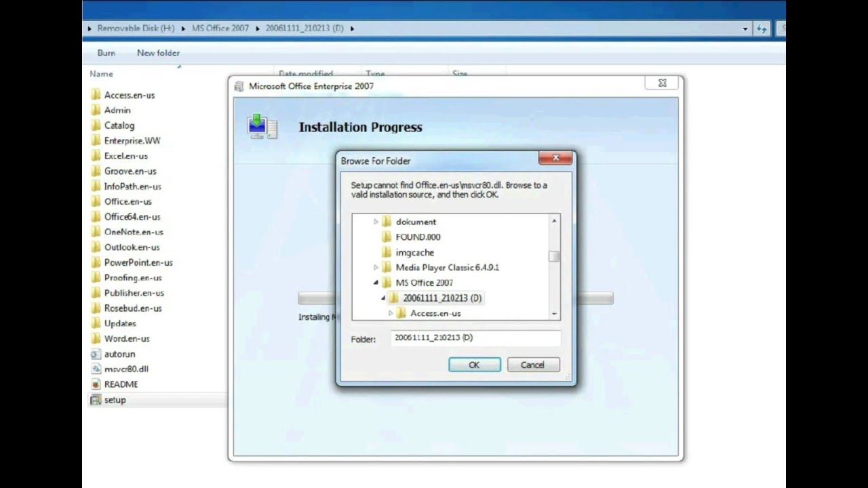
Task: Open address bar history dropdown arrow
Action: coord(745,28)
